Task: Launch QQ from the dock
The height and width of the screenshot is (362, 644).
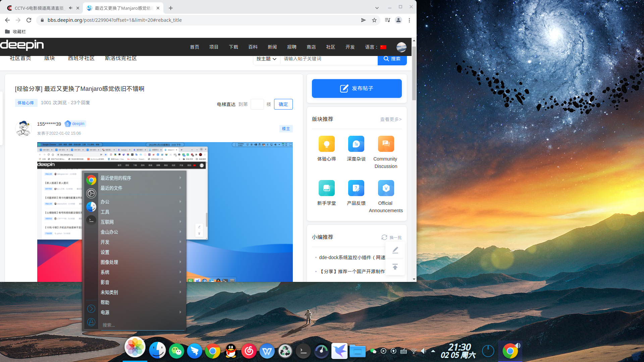Action: coord(230,351)
